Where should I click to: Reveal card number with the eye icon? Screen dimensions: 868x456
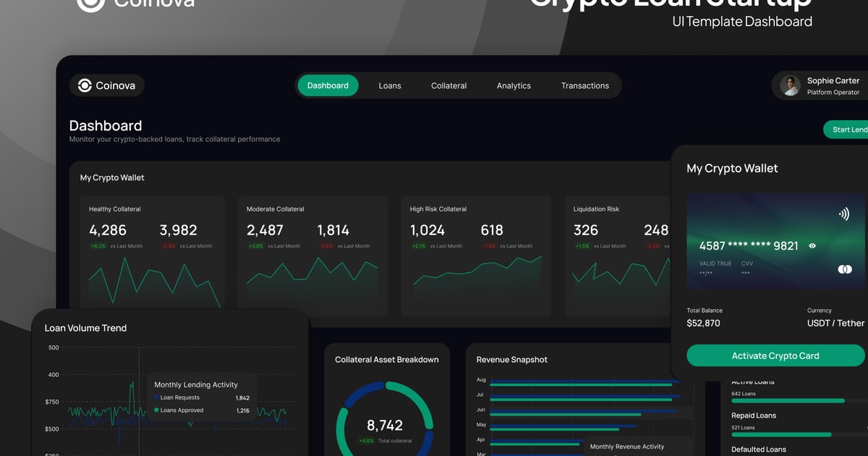812,246
